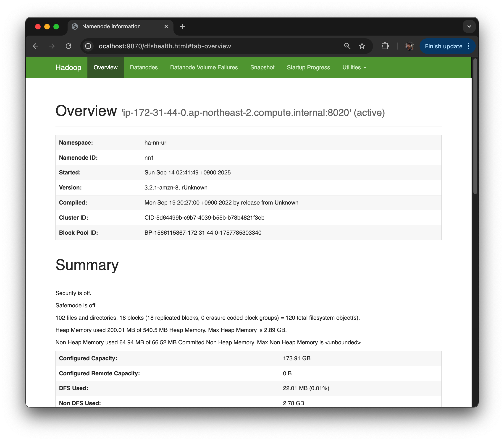Open the Chrome profile avatar
The width and height of the screenshot is (504, 441).
[x=409, y=46]
